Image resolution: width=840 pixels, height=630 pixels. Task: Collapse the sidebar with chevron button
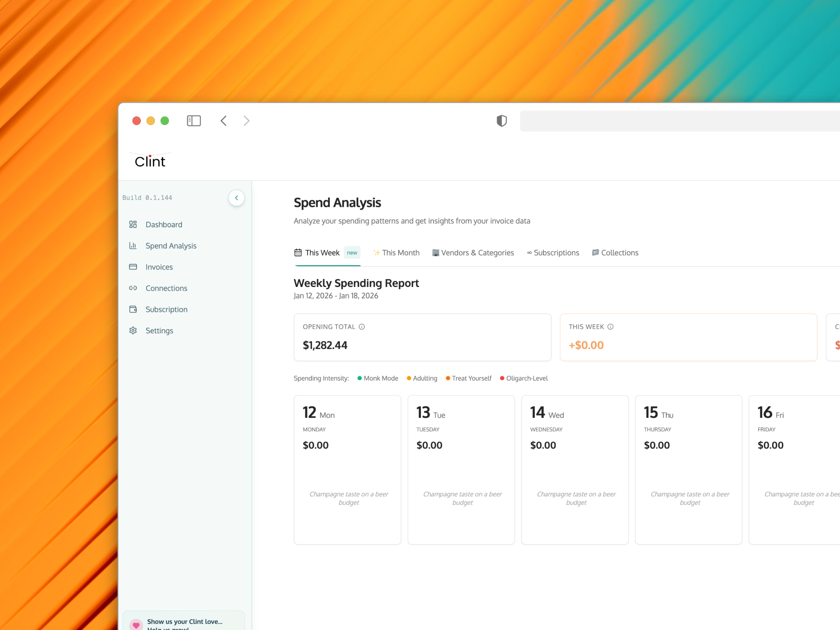click(x=236, y=198)
